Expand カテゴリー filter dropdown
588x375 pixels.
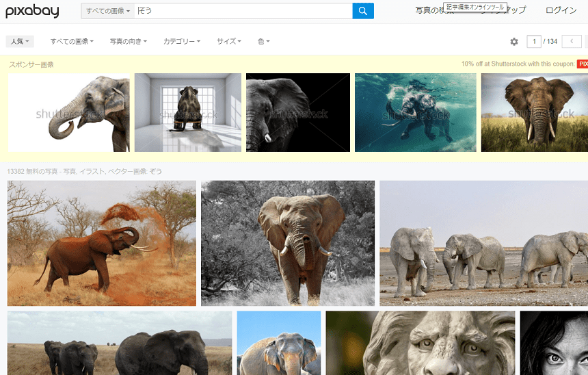point(182,41)
